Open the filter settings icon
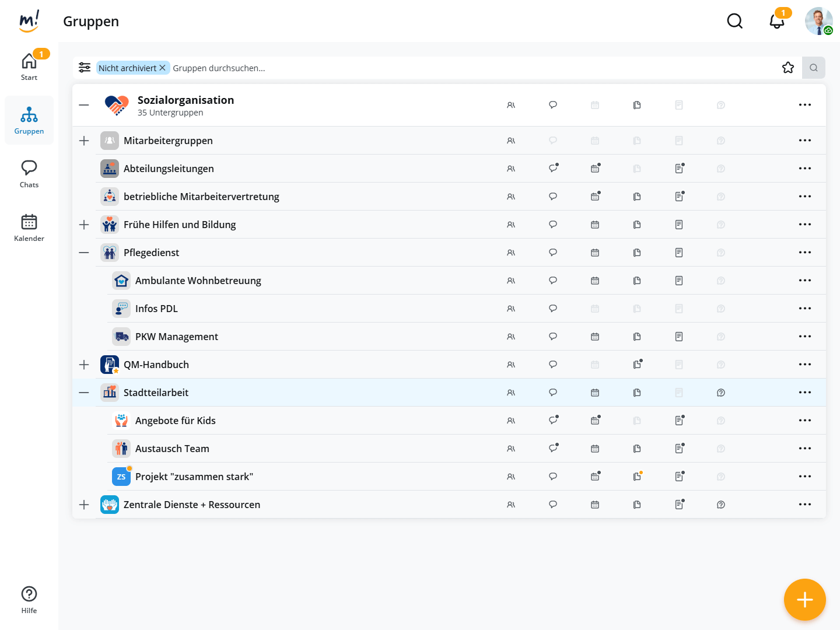 click(x=85, y=68)
